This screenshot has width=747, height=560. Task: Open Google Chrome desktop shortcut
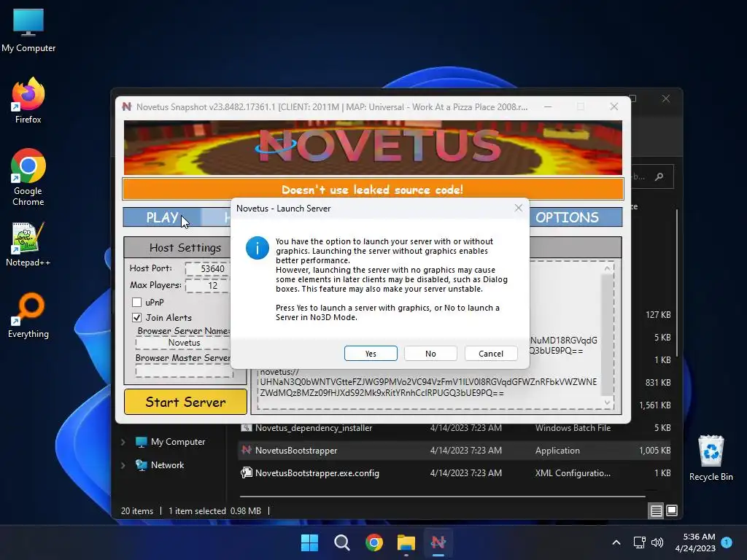click(x=28, y=177)
